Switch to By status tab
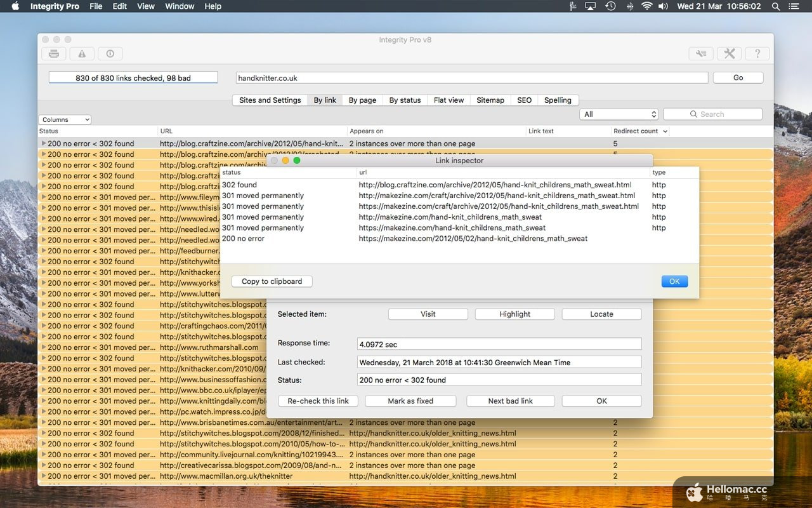This screenshot has height=508, width=812. (x=405, y=100)
